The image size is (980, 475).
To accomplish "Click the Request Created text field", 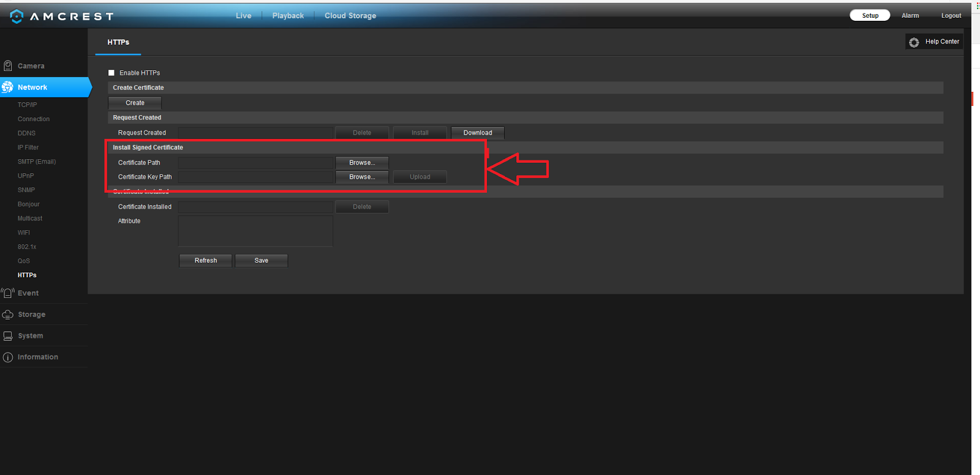I will 255,133.
